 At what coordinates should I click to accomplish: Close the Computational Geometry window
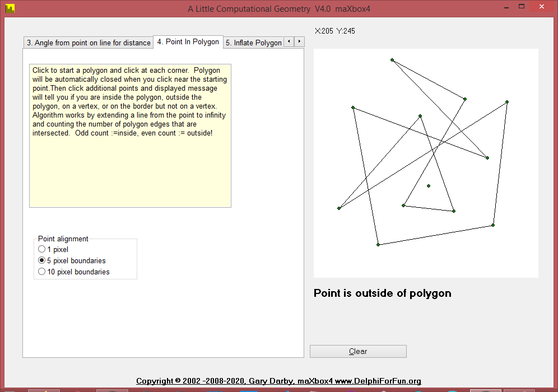click(543, 7)
